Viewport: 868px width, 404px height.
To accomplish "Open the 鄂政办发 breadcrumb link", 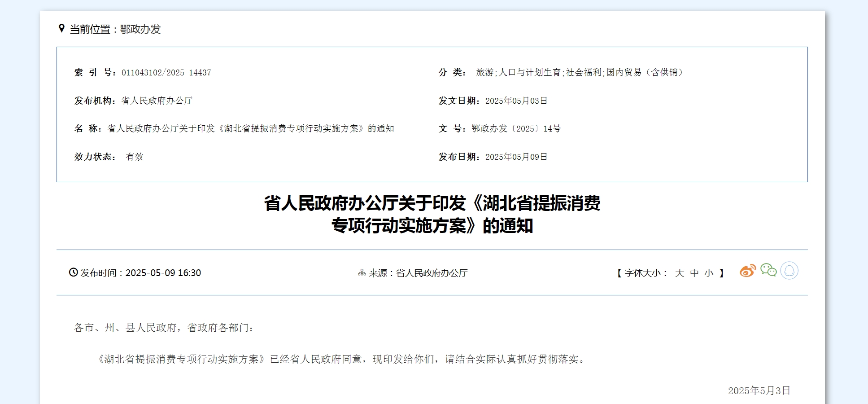I will 140,30.
